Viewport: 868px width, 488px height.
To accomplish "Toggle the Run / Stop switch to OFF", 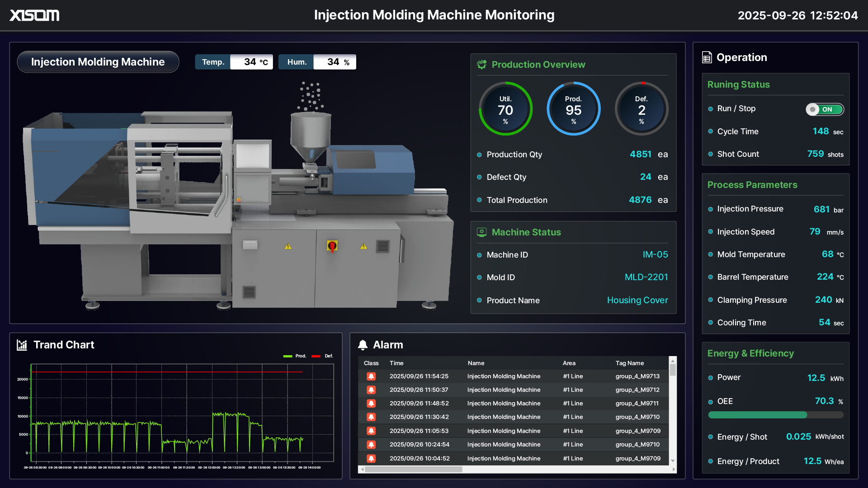I will [825, 109].
